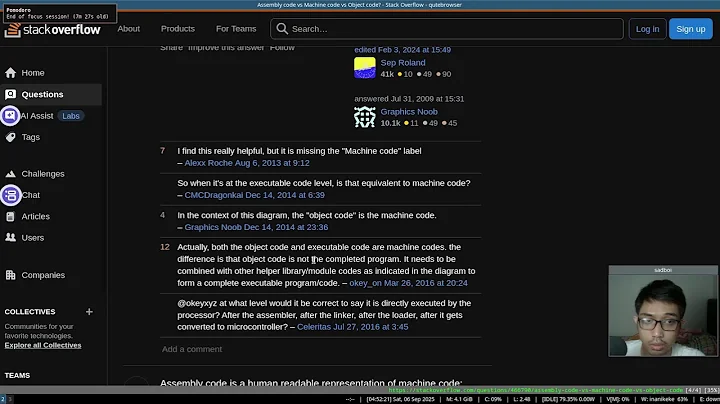The width and height of the screenshot is (720, 404).
Task: Open Sep Roland's avatar image
Action: (x=365, y=68)
